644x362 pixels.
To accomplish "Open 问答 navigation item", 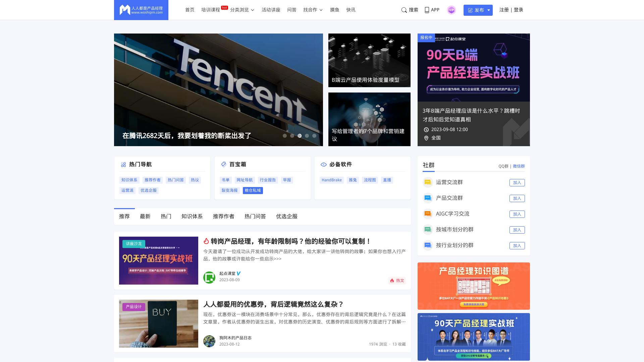I will (x=292, y=10).
